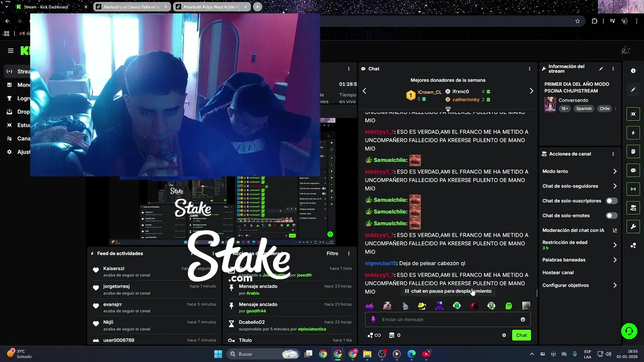Click the Conversando category thumbnail
The height and width of the screenshot is (362, 644).
tap(550, 104)
